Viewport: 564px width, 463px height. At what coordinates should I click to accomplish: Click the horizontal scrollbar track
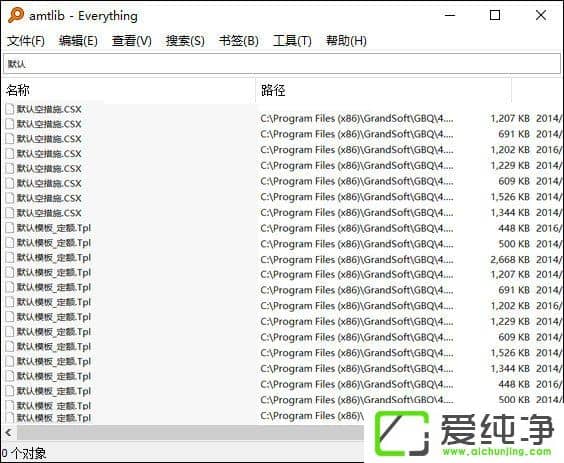(x=190, y=432)
